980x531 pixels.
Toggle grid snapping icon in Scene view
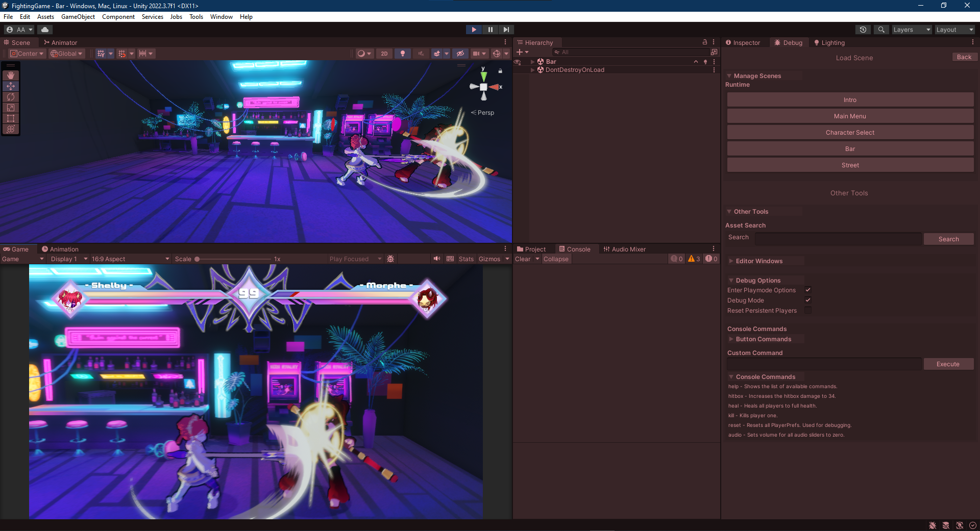pos(122,54)
